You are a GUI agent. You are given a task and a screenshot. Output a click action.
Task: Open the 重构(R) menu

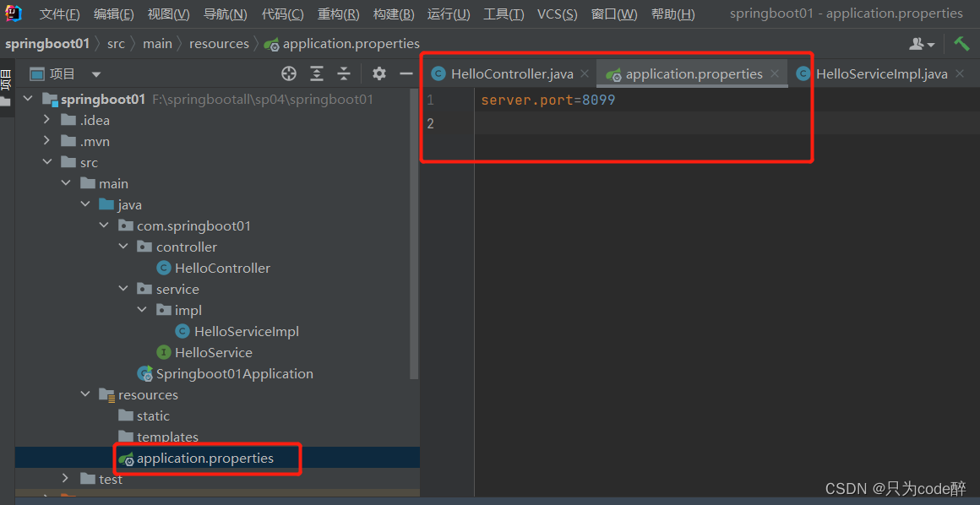click(x=338, y=14)
